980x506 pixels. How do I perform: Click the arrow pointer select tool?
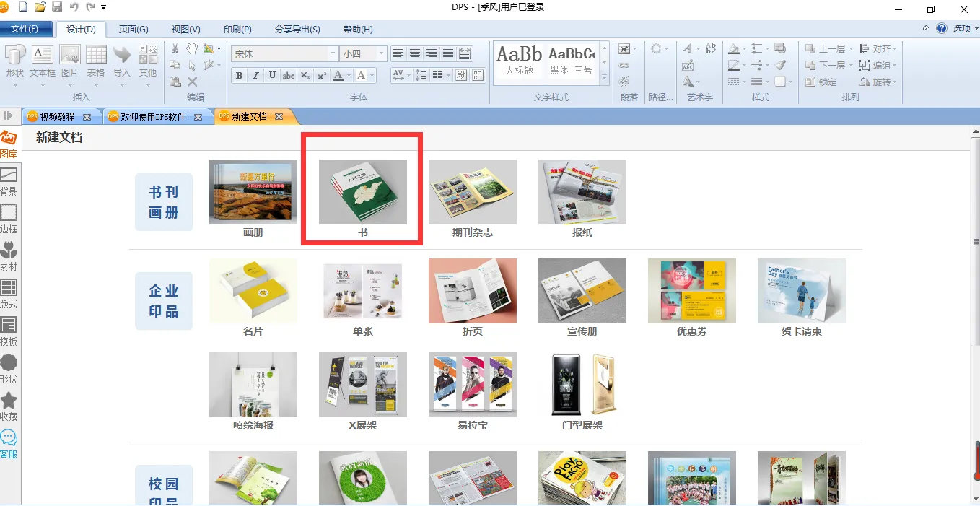pos(192,66)
